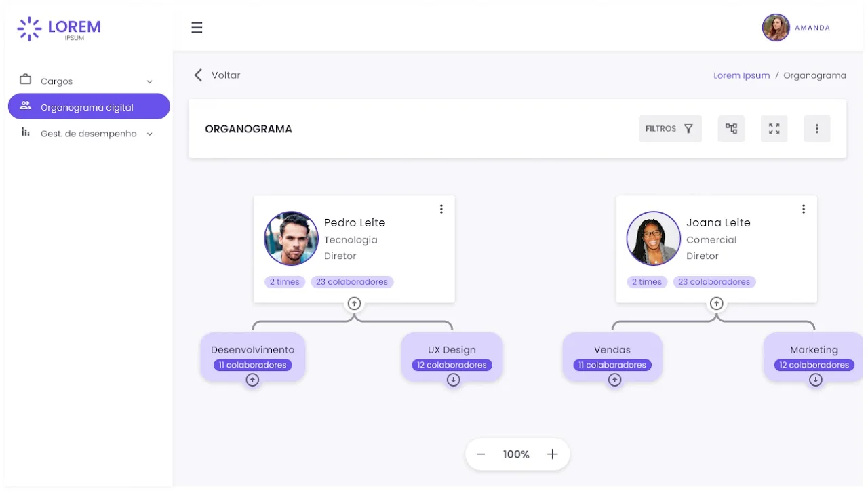Screen dimensions: 868x493
Task: Click the org chart layout icon
Action: coord(731,128)
